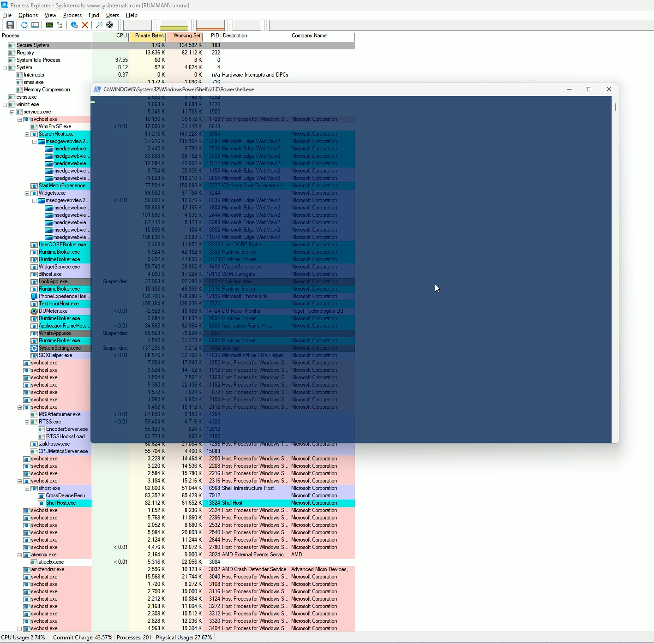Click the Show Process Tree toolbar icon
654x644 pixels.
(x=60, y=25)
